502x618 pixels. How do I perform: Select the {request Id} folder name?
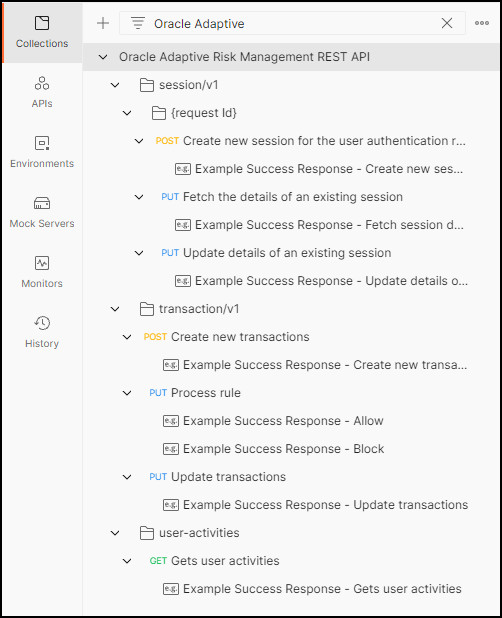(x=204, y=113)
